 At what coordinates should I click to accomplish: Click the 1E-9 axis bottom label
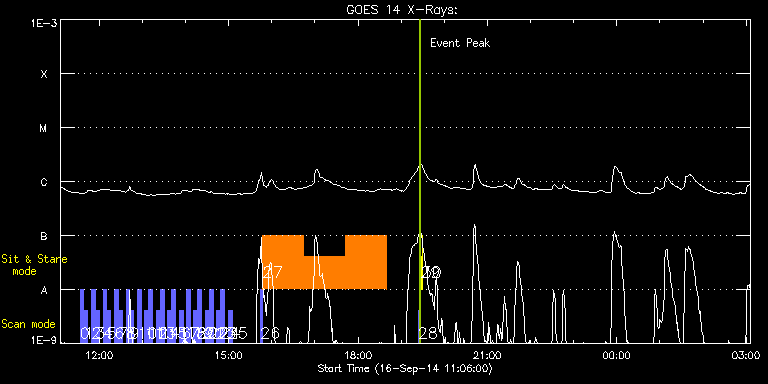tap(44, 341)
